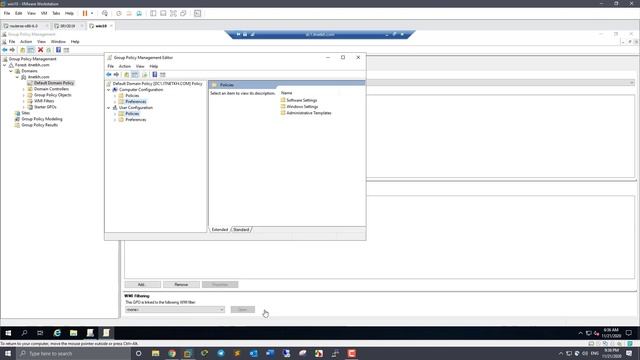Open the VMware Tabs menu
The width and height of the screenshot is (640, 360).
[x=56, y=13]
